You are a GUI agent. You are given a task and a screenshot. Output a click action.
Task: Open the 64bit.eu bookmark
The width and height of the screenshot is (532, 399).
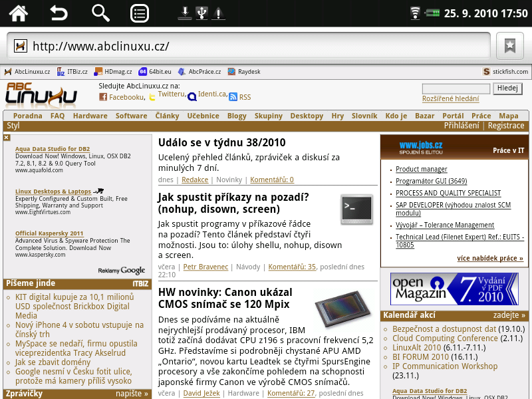point(155,72)
